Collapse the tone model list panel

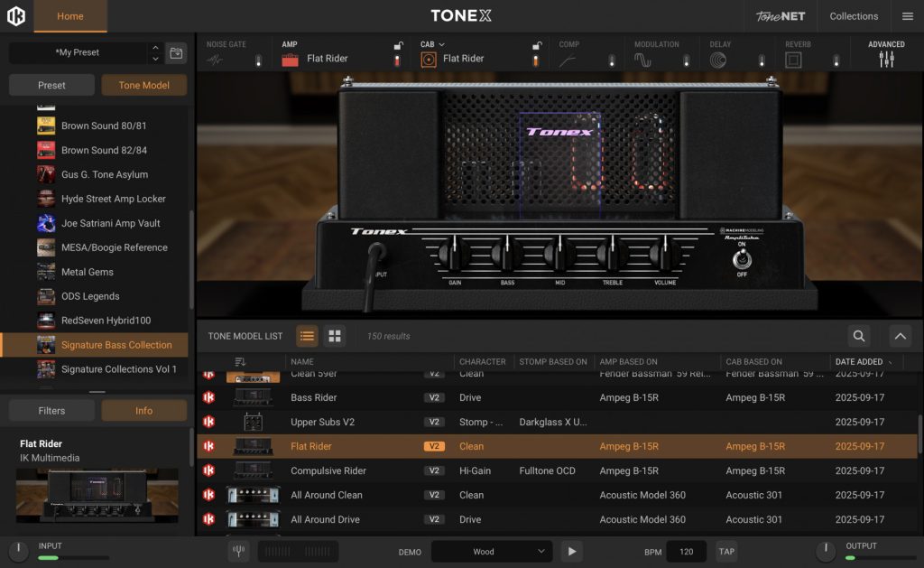coord(900,336)
